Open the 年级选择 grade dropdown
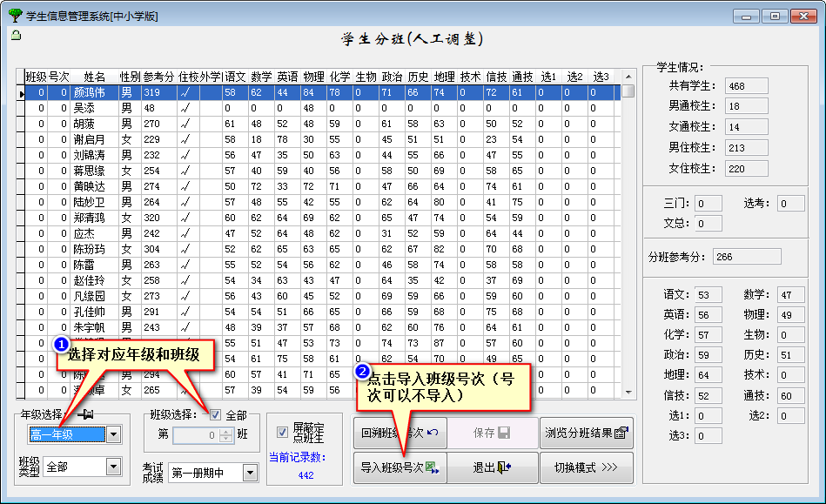Image resolution: width=826 pixels, height=504 pixels. (113, 435)
